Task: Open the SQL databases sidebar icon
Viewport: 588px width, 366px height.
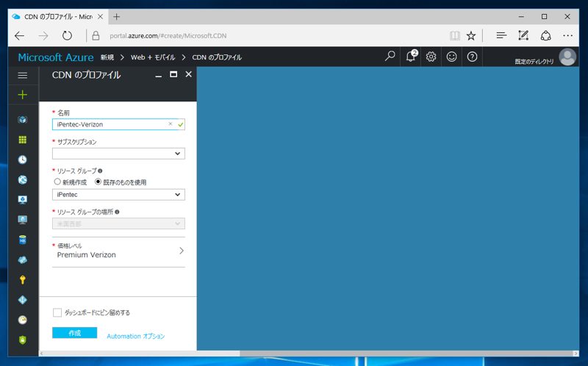Action: pos(23,240)
